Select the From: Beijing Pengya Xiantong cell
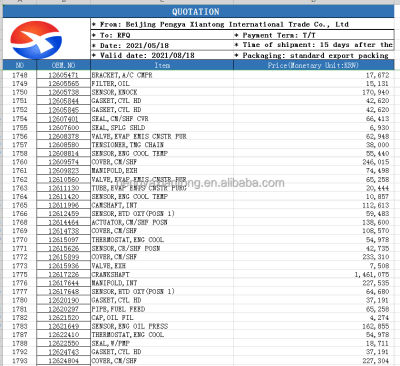This screenshot has height=366, width=400. [242, 24]
